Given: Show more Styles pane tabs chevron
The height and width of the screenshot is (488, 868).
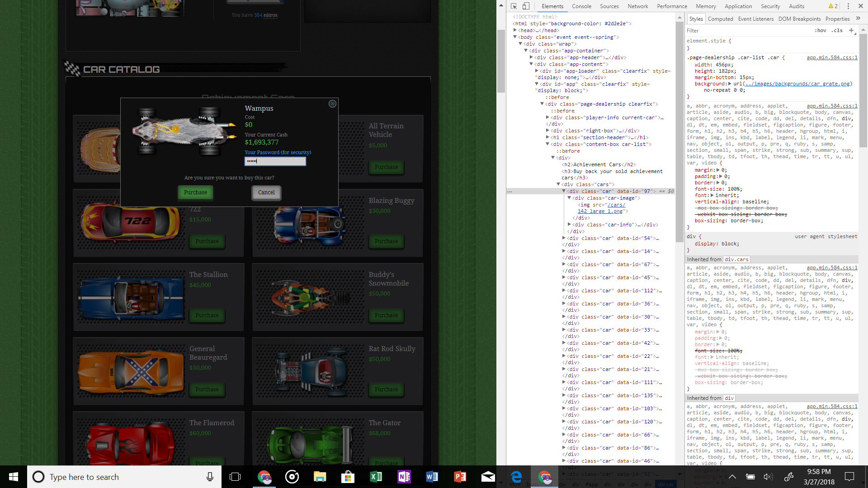Looking at the screenshot, I should (x=858, y=19).
